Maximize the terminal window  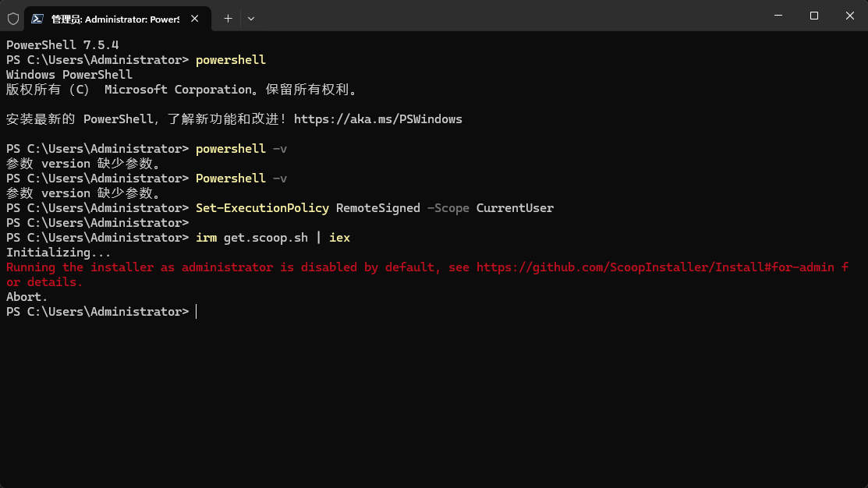pyautogui.click(x=814, y=16)
